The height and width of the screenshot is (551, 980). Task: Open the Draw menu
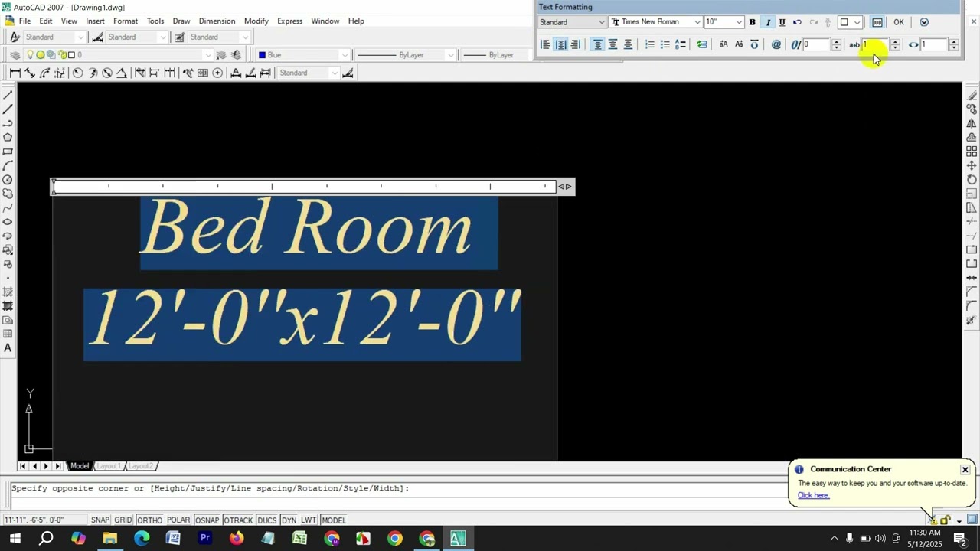181,21
